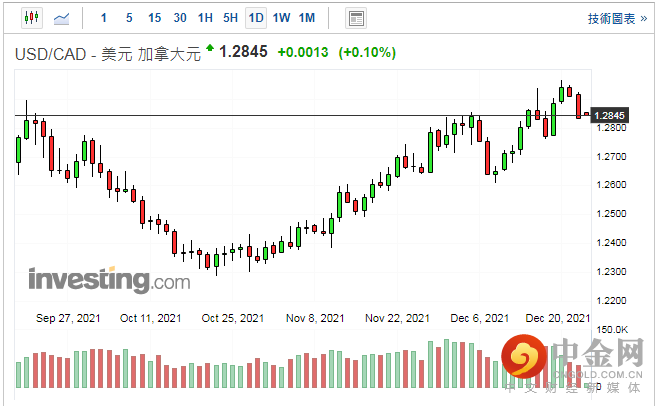Click the 1.2400 price axis label

pyautogui.click(x=611, y=243)
